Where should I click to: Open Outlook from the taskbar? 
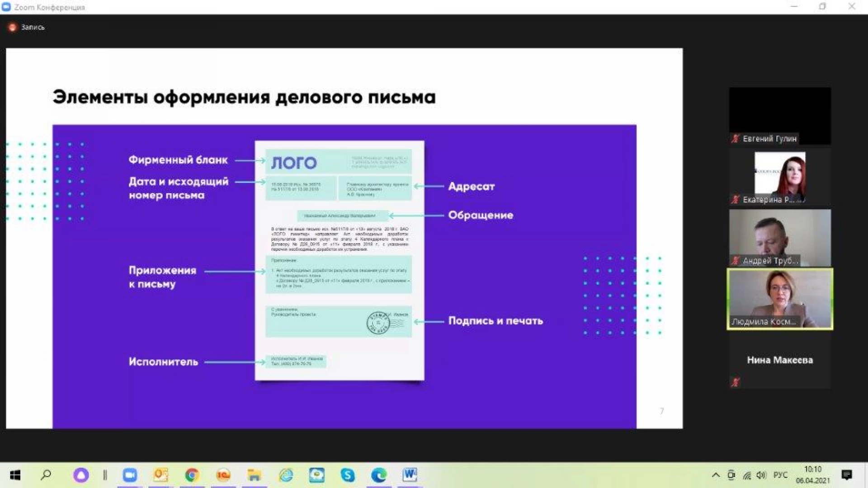tap(160, 475)
